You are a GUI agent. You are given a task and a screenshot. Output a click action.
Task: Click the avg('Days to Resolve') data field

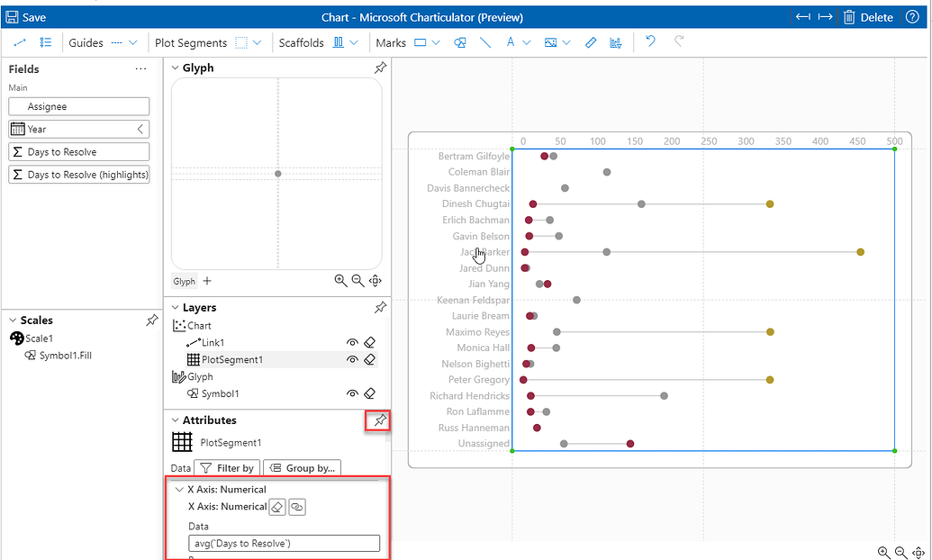(285, 543)
